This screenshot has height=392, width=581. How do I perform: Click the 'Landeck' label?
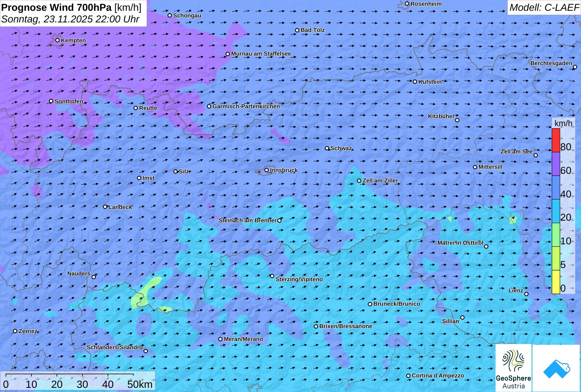(x=120, y=207)
